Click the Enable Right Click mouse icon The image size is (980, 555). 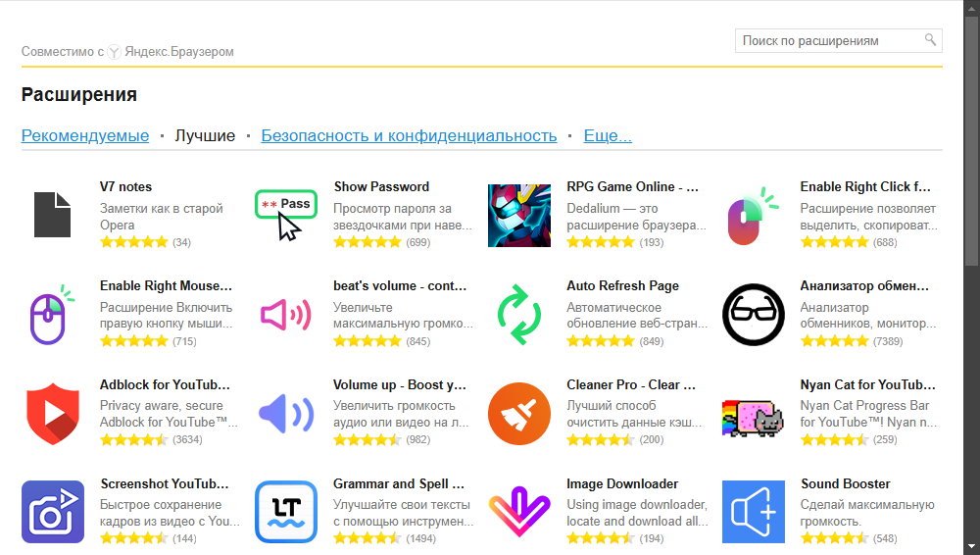coord(753,216)
